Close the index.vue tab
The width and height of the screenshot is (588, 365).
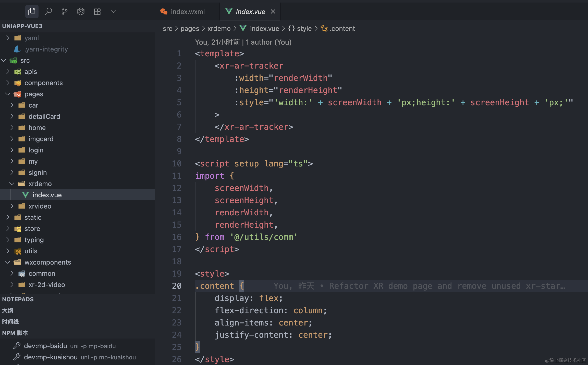[x=273, y=12]
